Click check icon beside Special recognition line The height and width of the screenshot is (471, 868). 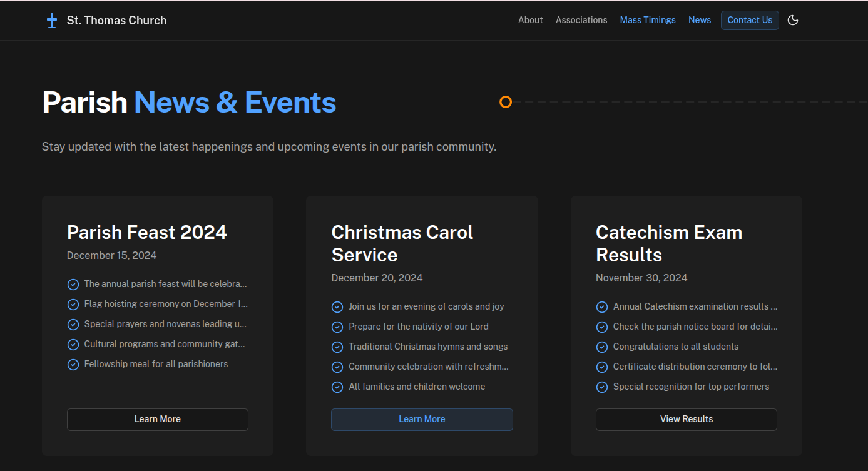602,387
